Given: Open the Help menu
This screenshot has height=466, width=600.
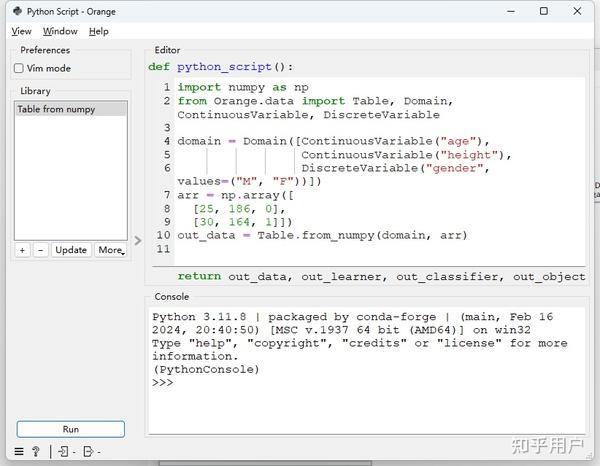Looking at the screenshot, I should pos(99,31).
